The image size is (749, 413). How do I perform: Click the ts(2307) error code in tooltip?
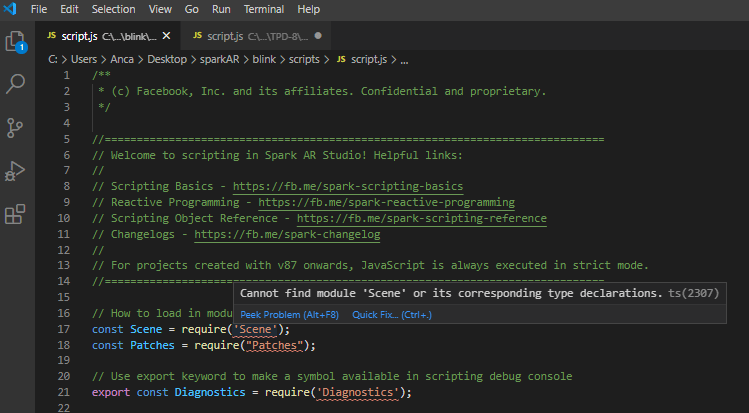(693, 293)
